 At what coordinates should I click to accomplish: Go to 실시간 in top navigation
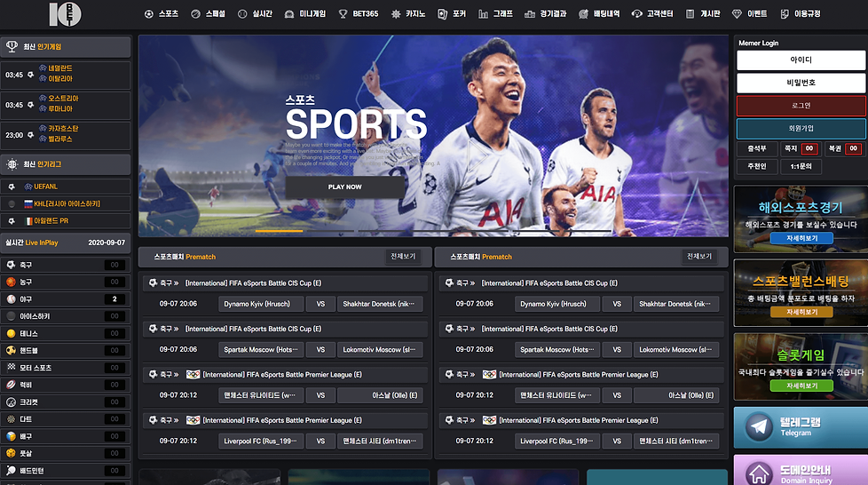(x=256, y=14)
